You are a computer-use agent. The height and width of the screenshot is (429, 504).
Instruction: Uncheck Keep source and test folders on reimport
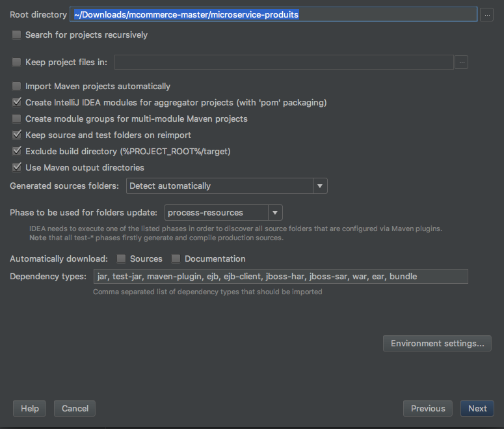pyautogui.click(x=17, y=135)
